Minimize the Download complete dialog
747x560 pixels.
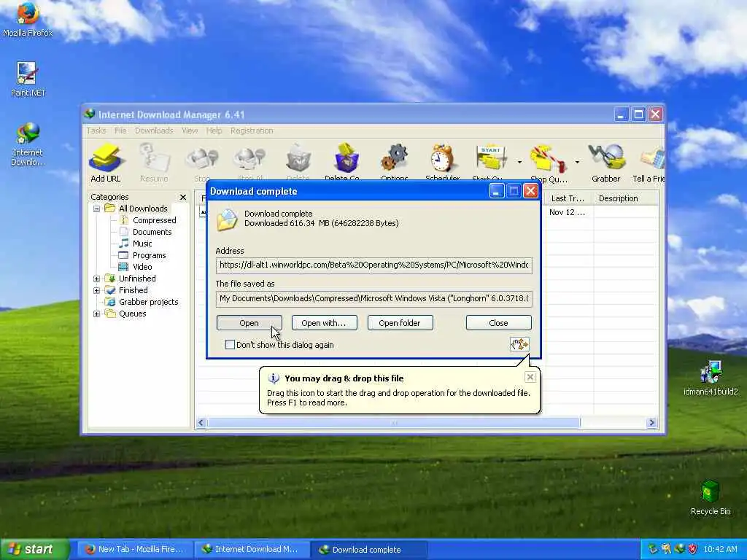point(496,191)
